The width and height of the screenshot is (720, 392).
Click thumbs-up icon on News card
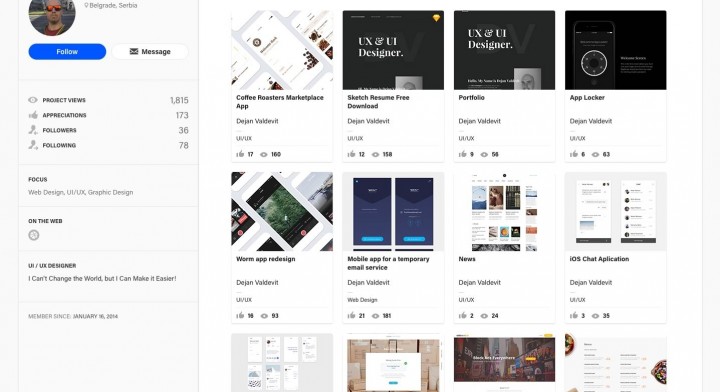click(462, 315)
